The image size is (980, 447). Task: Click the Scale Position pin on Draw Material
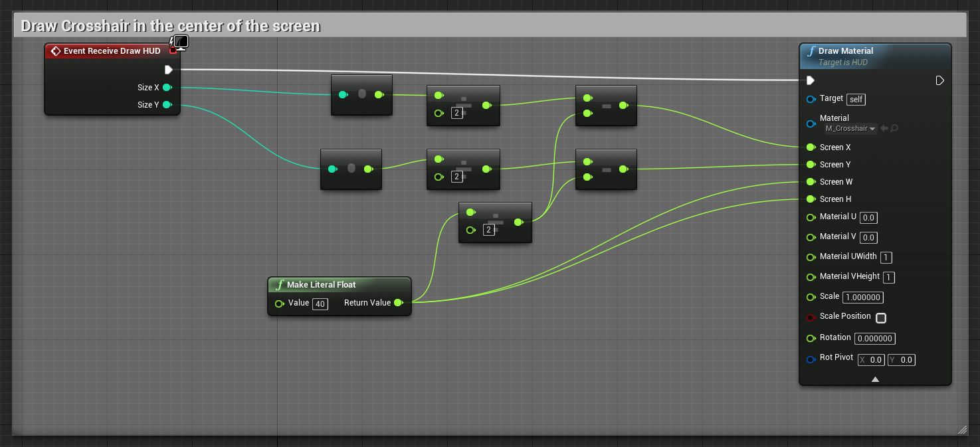coord(811,317)
